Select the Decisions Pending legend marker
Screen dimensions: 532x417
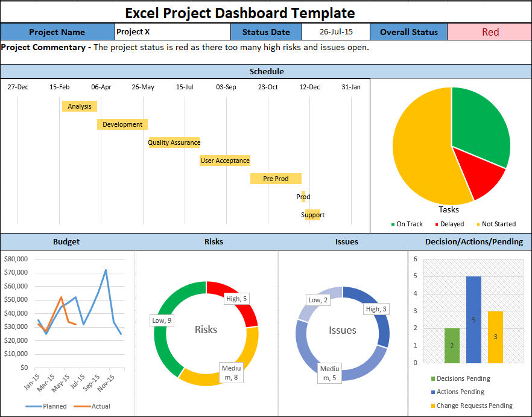tap(432, 378)
